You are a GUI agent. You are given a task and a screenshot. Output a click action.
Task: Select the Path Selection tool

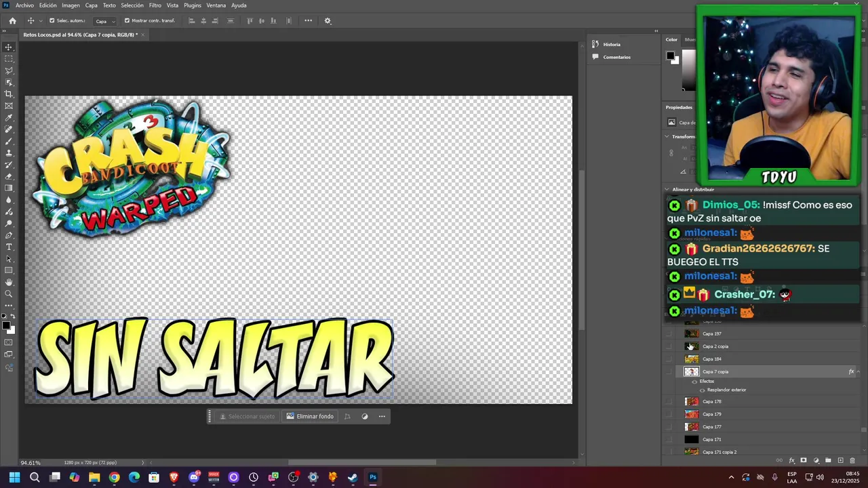(x=9, y=259)
